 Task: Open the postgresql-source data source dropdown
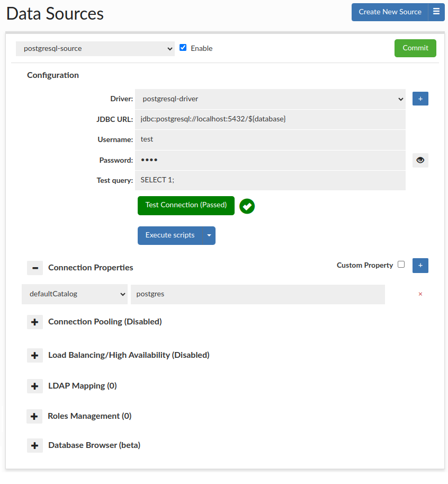coord(95,49)
